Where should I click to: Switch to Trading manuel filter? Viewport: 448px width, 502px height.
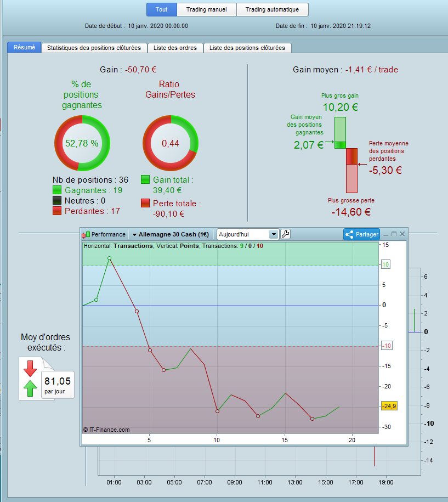click(x=206, y=10)
